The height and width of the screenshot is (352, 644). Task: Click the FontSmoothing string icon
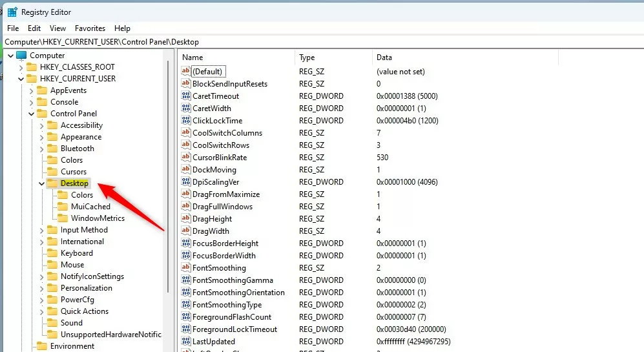tap(186, 267)
